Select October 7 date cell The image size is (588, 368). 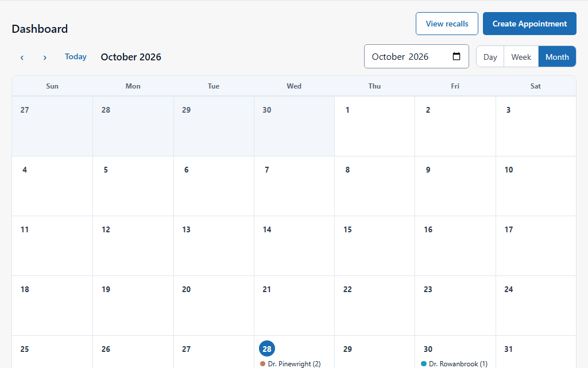click(294, 186)
